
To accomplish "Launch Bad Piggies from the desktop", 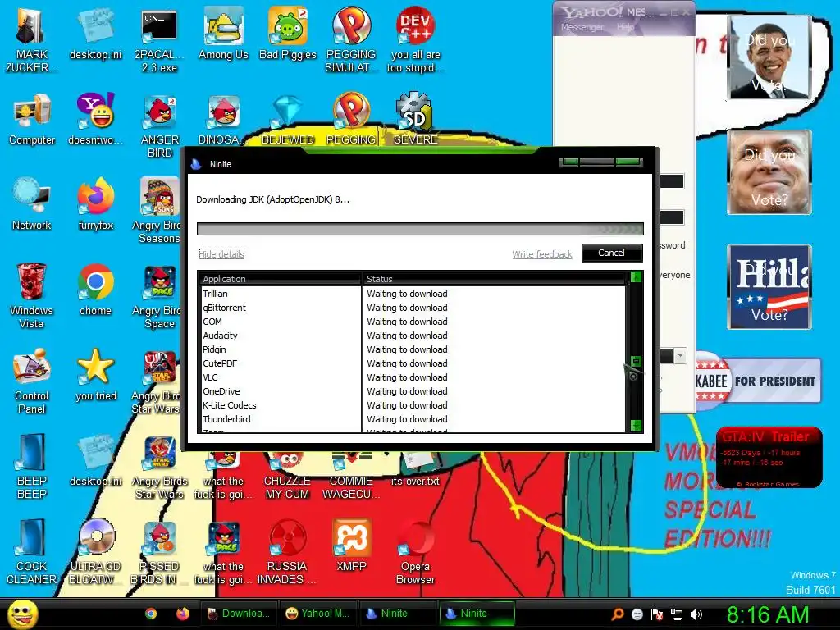I will (x=288, y=33).
